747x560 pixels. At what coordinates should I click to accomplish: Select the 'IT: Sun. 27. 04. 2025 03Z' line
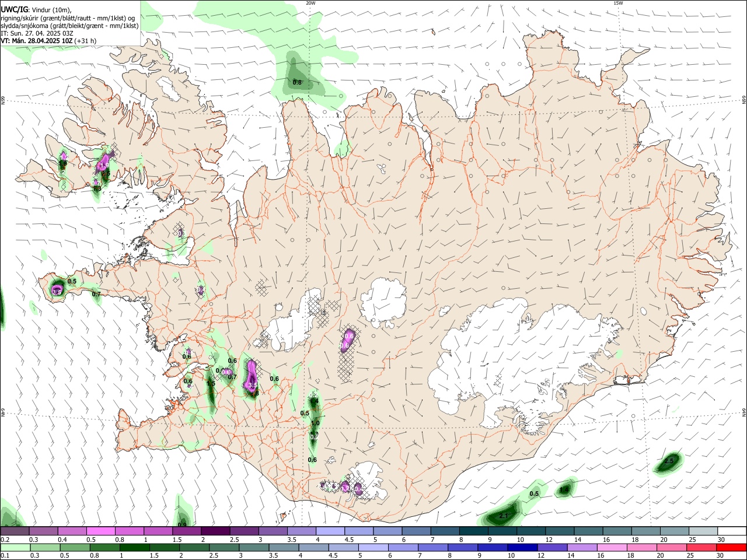pos(37,33)
